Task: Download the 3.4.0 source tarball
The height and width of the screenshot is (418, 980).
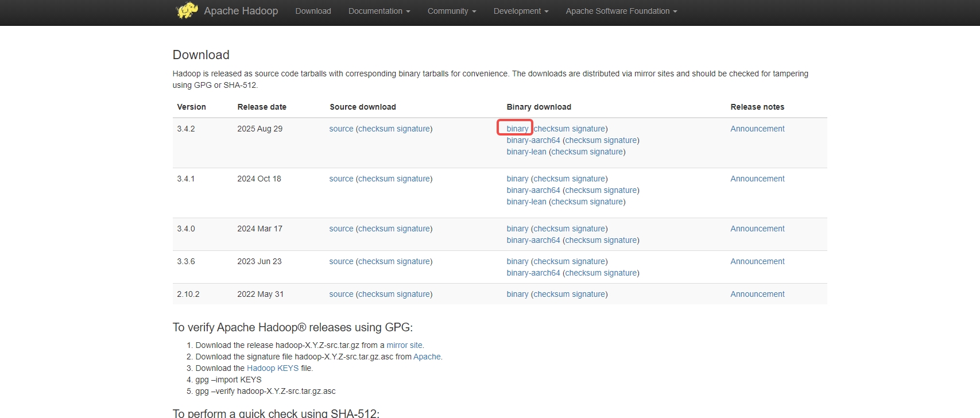Action: pyautogui.click(x=341, y=229)
